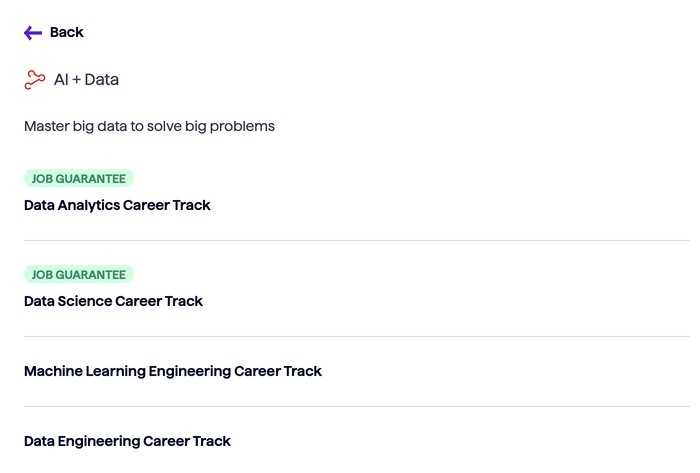
Task: Select the AI + Data heading text
Action: (87, 80)
